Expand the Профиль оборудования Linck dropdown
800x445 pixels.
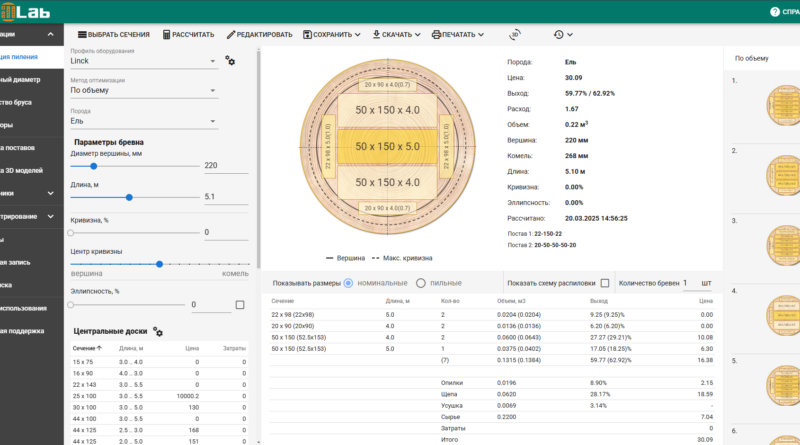point(143,61)
